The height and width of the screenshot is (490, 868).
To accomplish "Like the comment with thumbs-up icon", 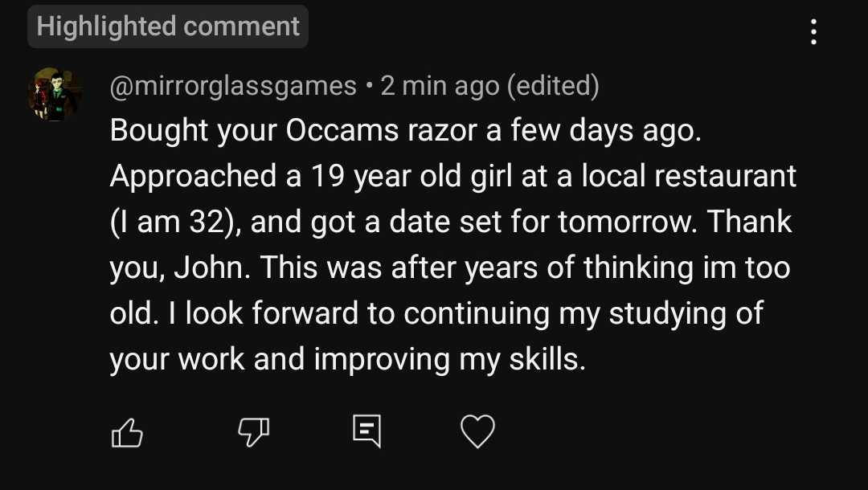I will 126,433.
